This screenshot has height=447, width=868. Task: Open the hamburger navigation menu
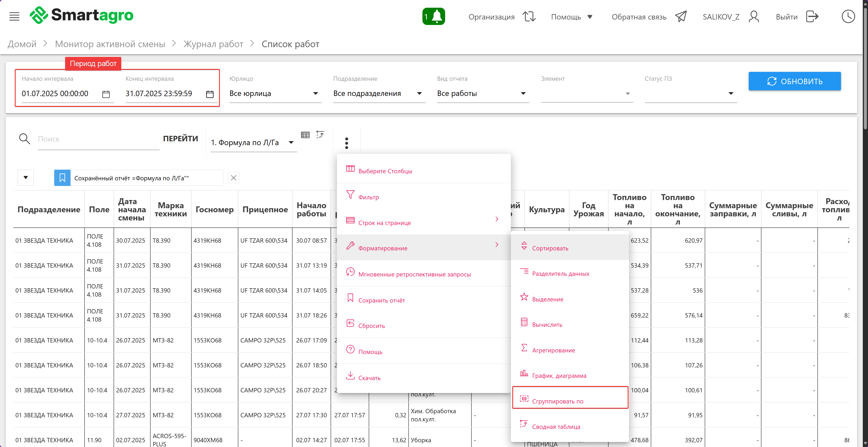(x=14, y=16)
